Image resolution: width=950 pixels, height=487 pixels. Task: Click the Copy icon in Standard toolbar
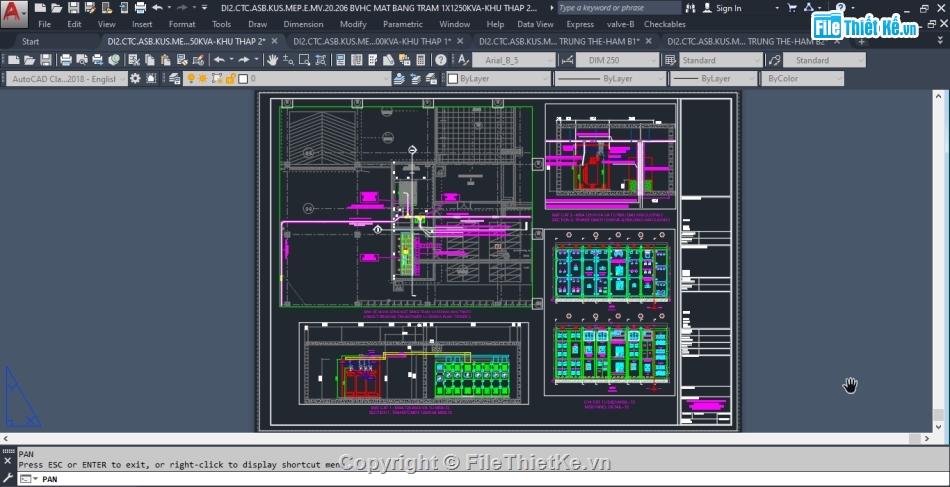tap(150, 60)
